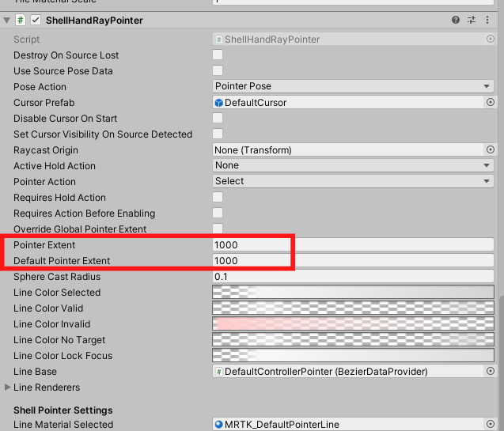Enable Override Global Pointer Extent checkbox
The width and height of the screenshot is (504, 431).
pyautogui.click(x=218, y=229)
